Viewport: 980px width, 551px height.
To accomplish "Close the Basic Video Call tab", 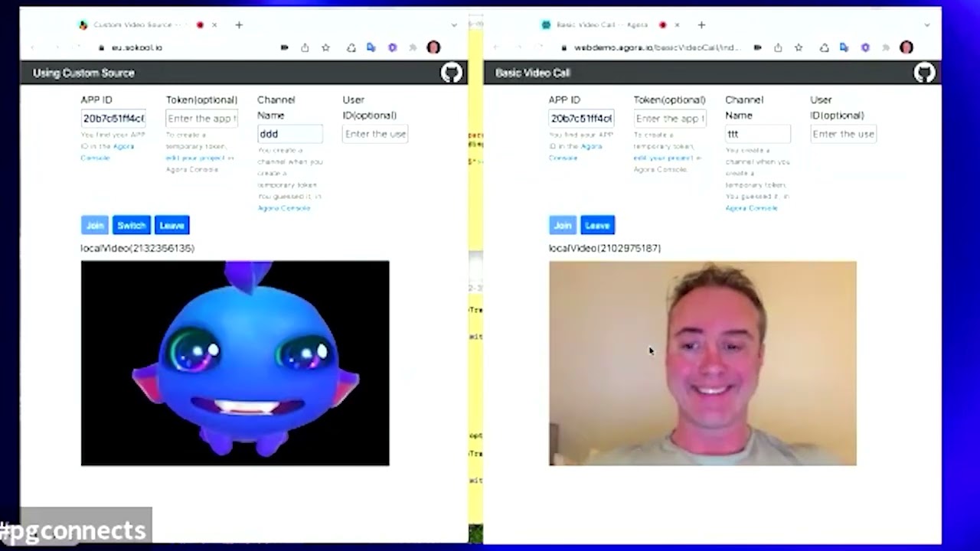I will (677, 25).
